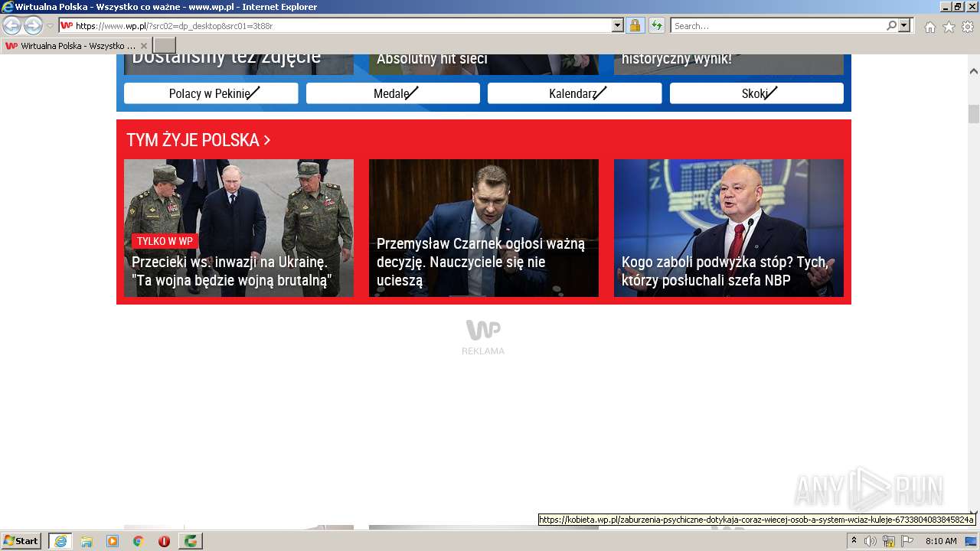View the security report lock icon

[x=635, y=26]
